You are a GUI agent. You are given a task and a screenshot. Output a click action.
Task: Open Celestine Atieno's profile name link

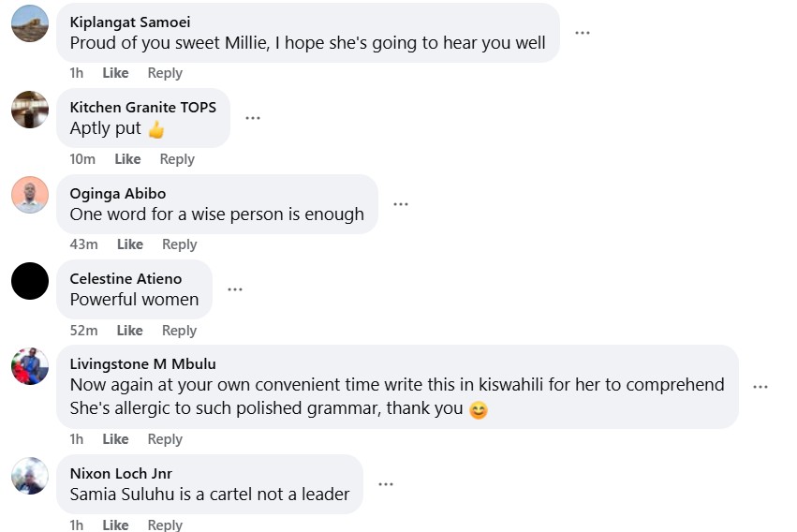[x=125, y=278]
